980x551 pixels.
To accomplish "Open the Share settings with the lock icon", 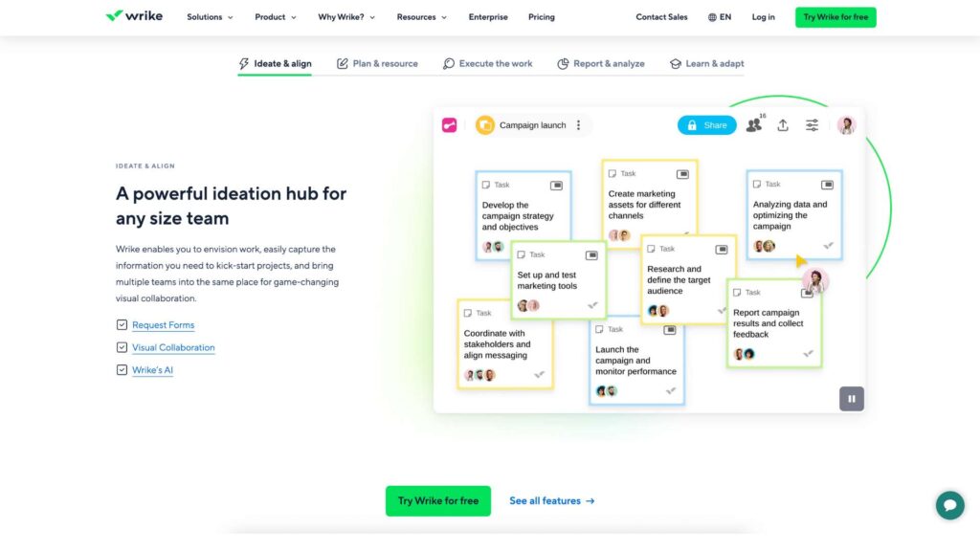I will point(706,124).
